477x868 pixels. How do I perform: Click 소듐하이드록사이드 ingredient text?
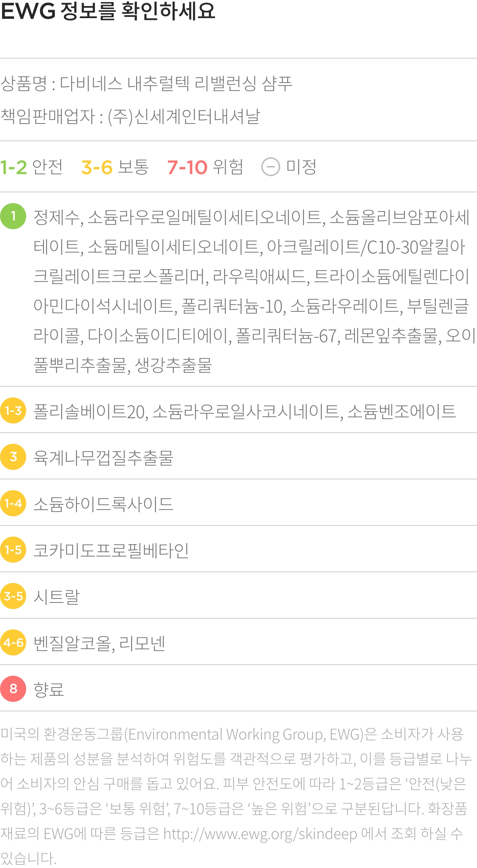(x=103, y=504)
